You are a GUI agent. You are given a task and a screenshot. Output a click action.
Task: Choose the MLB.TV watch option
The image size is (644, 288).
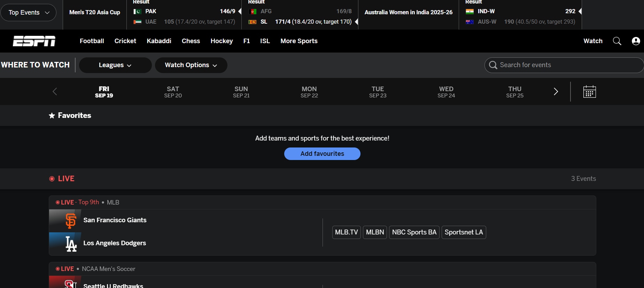coord(347,232)
